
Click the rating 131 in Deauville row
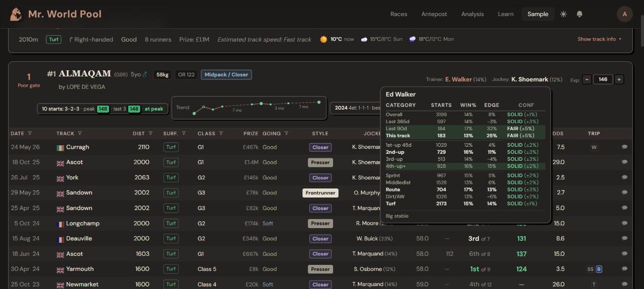point(521,239)
